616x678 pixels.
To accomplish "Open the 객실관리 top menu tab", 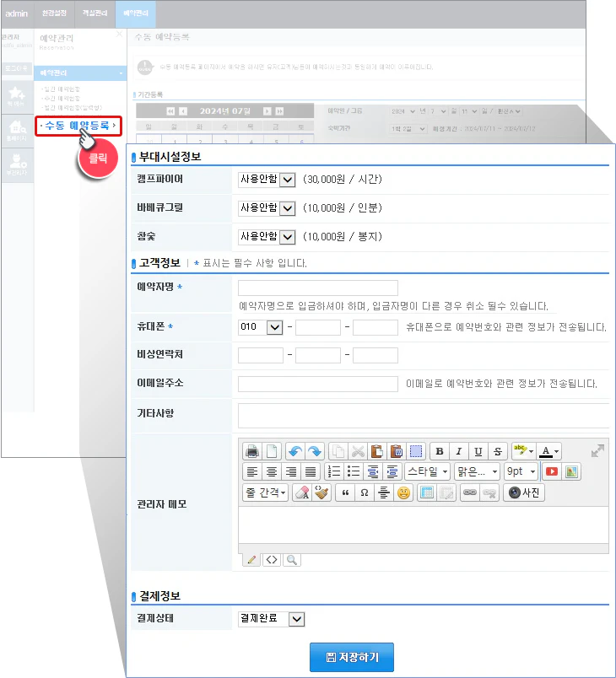I will coord(95,13).
